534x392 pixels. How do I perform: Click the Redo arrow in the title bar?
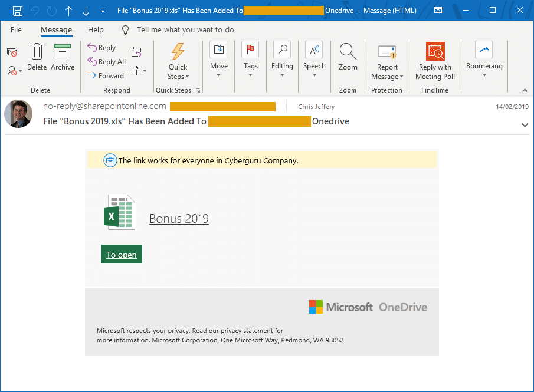pos(52,11)
